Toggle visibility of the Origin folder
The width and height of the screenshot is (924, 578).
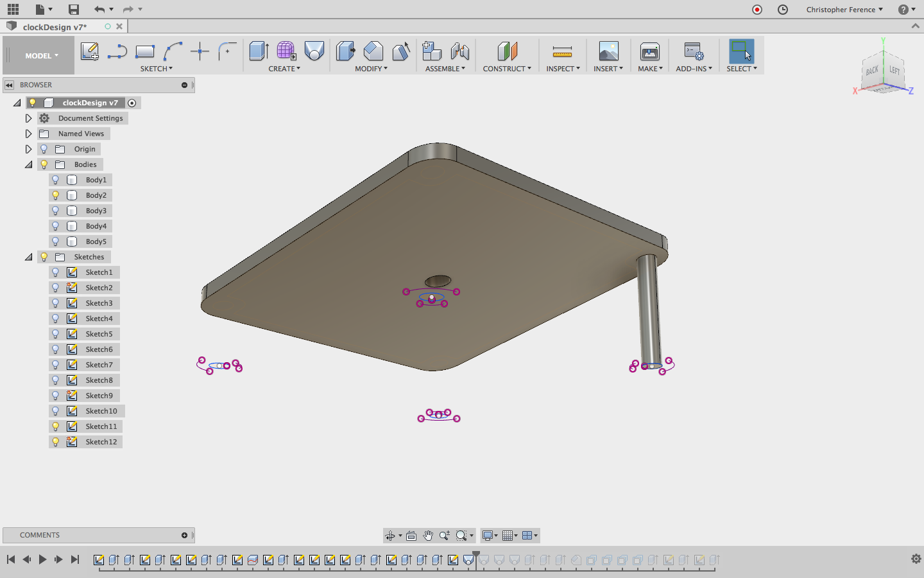[44, 149]
